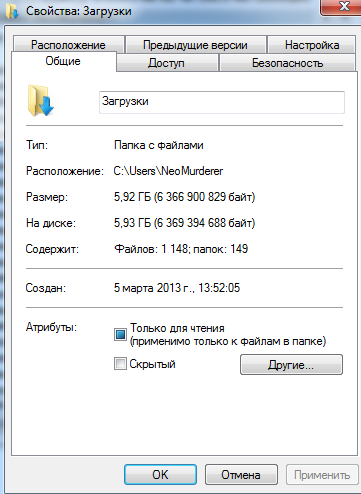Click the Свойства: Загрузки window title
The image size is (361, 494).
(x=79, y=11)
